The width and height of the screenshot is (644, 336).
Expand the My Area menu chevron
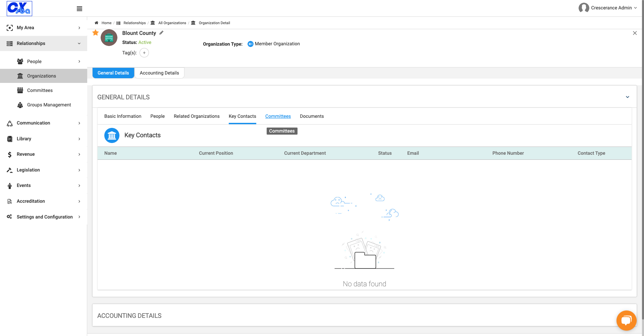[79, 28]
